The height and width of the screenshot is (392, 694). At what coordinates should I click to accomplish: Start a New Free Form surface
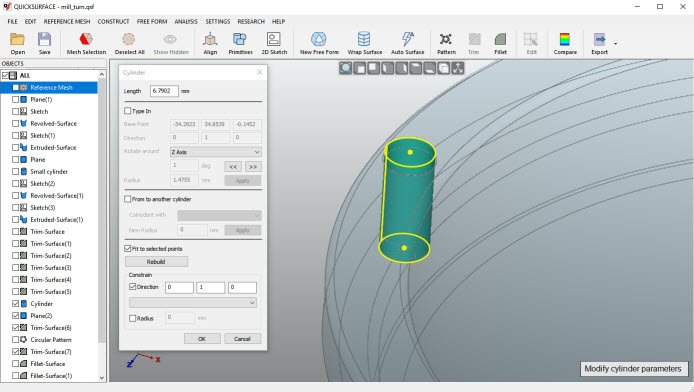pos(319,43)
